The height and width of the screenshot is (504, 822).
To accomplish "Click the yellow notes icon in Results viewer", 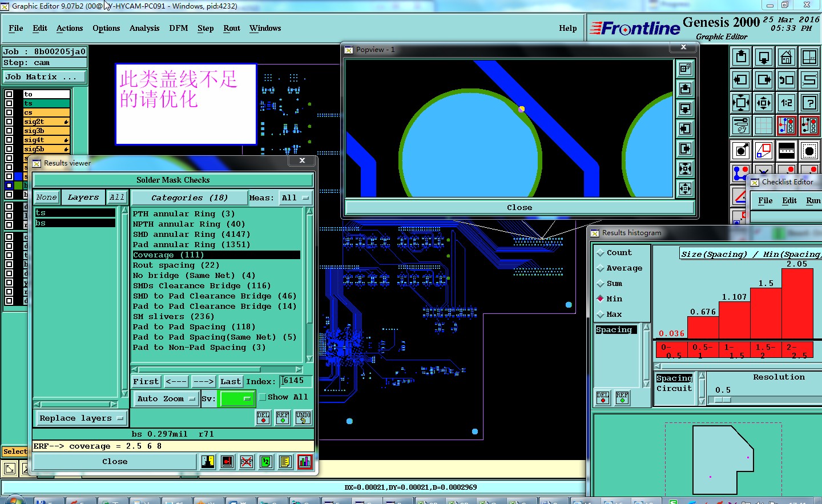I will pos(285,461).
